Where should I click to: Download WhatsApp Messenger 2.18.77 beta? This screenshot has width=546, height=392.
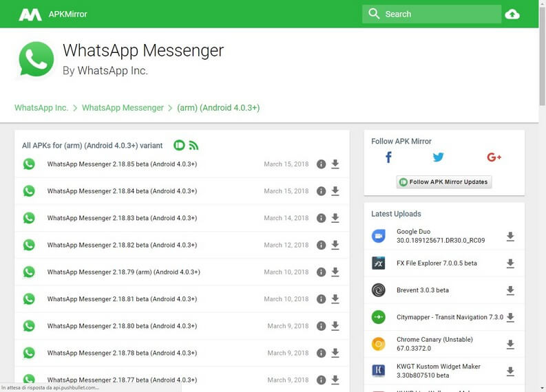tap(335, 380)
